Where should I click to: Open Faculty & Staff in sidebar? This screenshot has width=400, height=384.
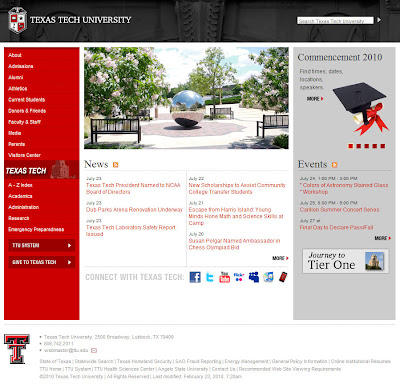pos(24,122)
